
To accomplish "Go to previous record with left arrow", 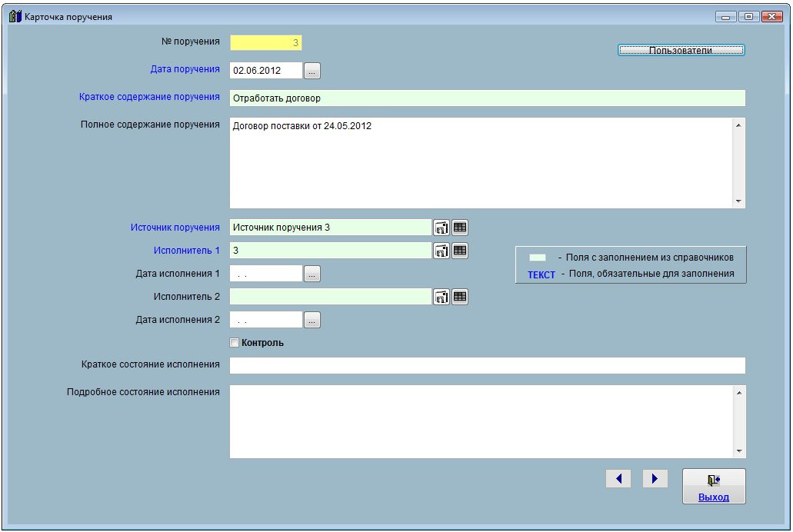I will 618,478.
